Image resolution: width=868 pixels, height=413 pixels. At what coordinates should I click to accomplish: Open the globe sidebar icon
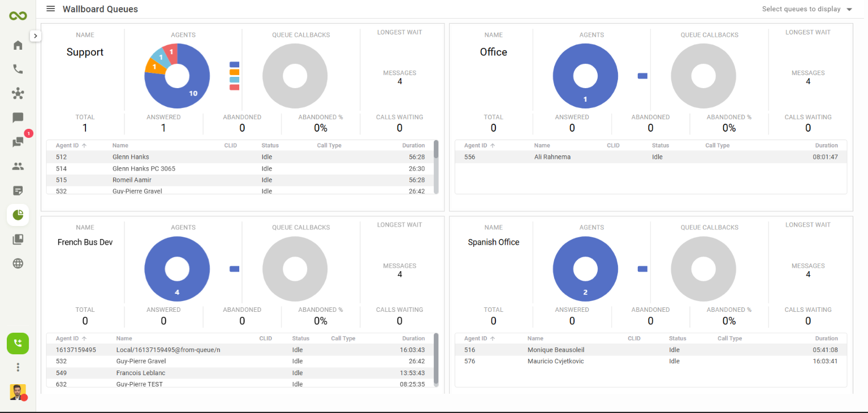pyautogui.click(x=18, y=263)
